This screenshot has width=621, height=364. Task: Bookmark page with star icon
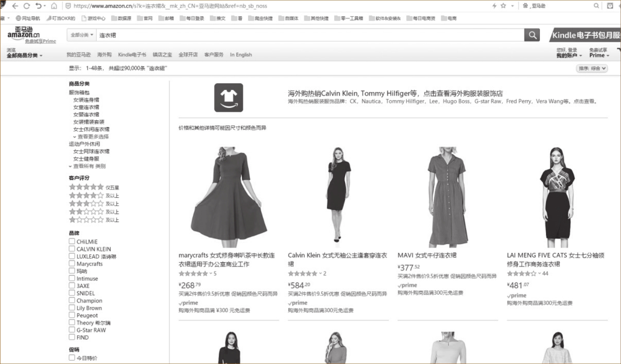coord(503,6)
